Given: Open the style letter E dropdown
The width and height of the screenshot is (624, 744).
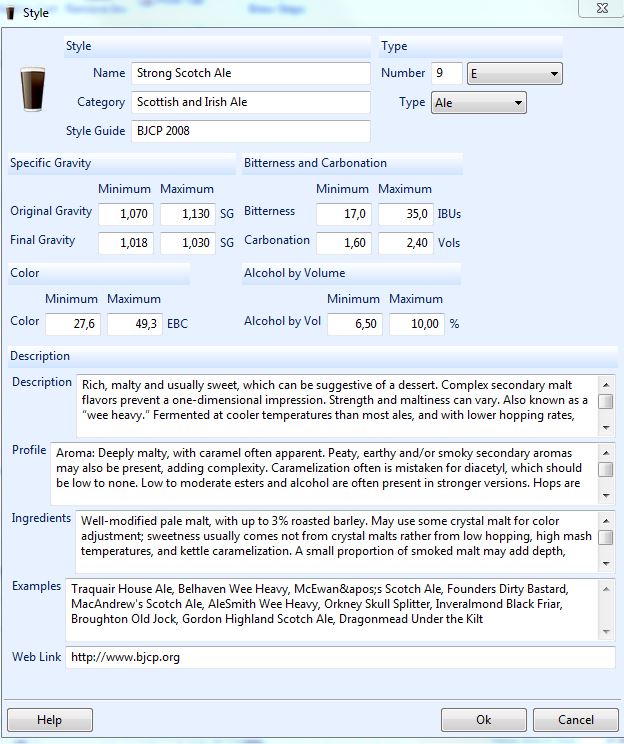Looking at the screenshot, I should [x=515, y=74].
